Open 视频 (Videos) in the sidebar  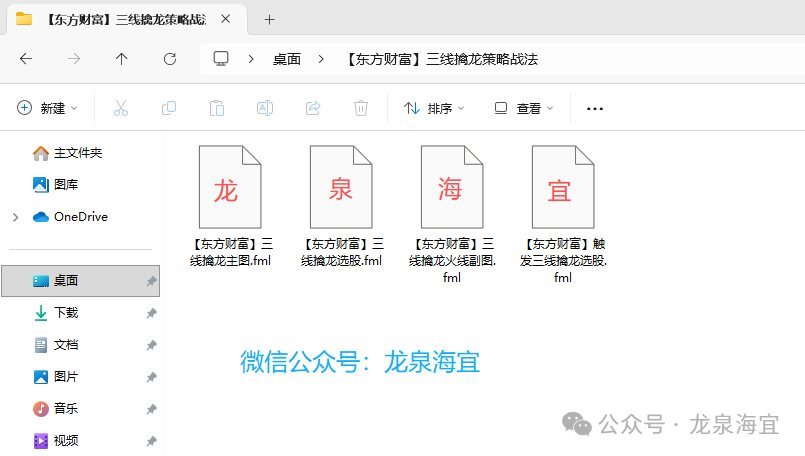click(x=55, y=441)
